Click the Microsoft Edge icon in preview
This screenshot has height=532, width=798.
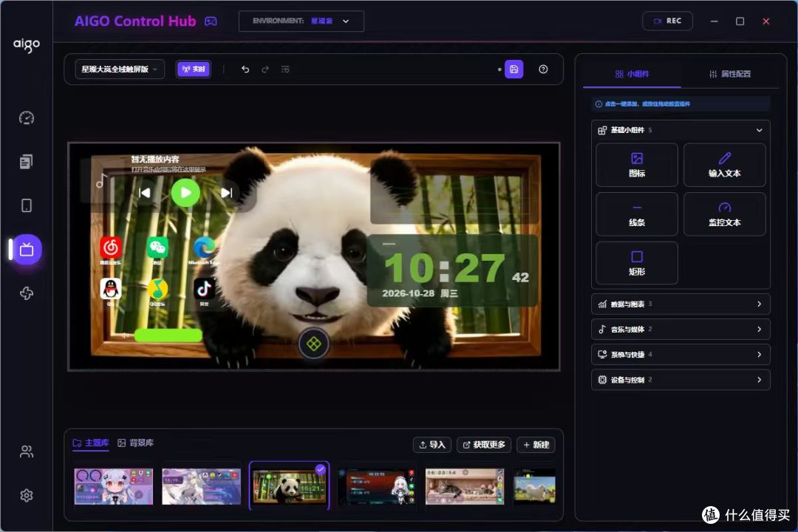point(204,248)
